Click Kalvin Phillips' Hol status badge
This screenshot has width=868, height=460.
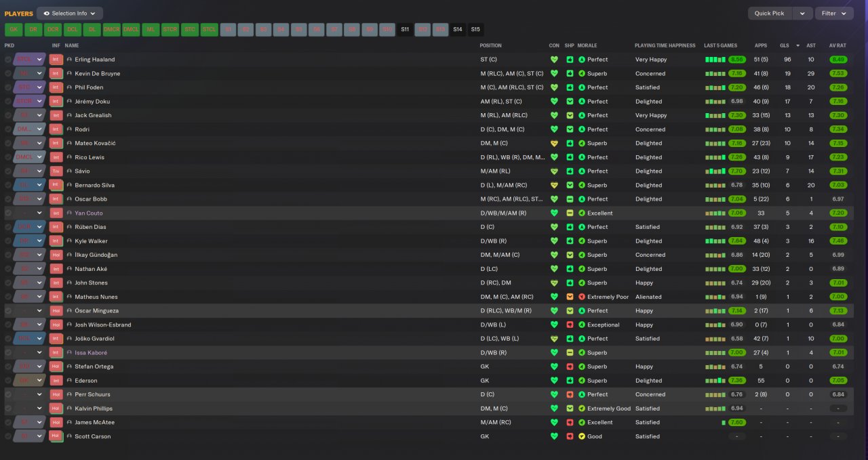[56, 409]
